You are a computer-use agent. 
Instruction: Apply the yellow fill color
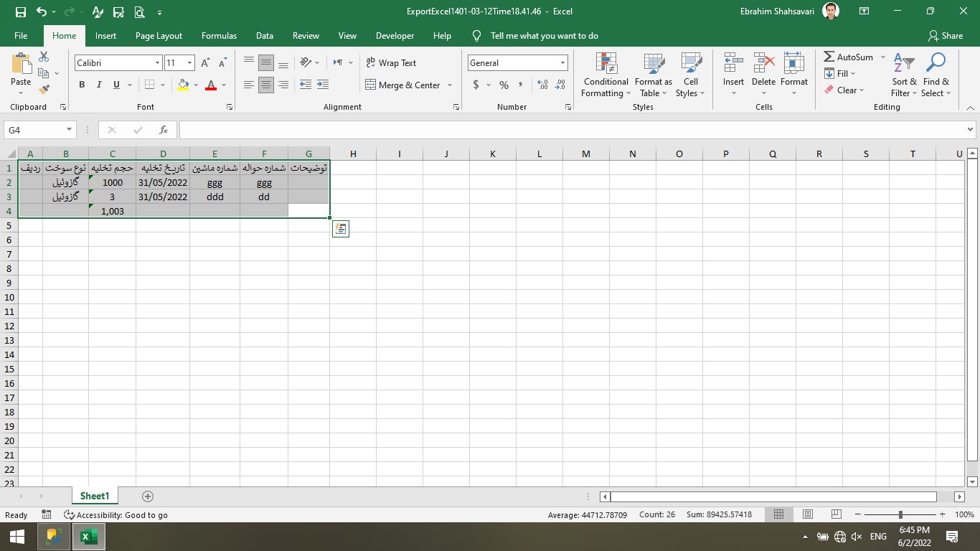coord(183,85)
